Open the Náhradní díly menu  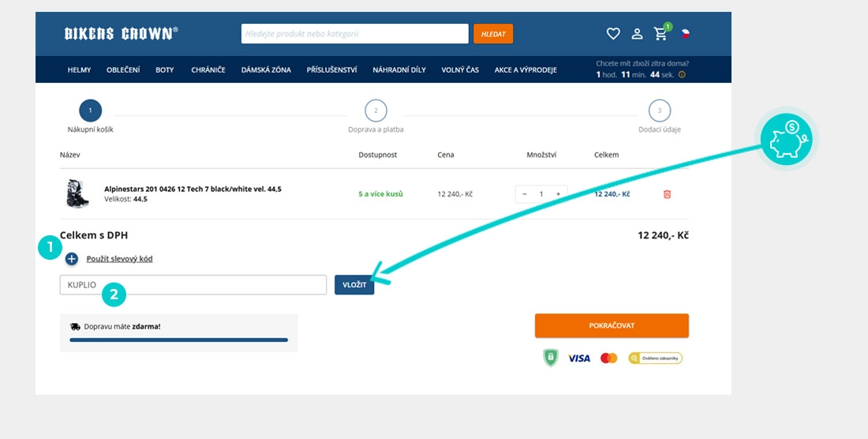[x=399, y=69]
